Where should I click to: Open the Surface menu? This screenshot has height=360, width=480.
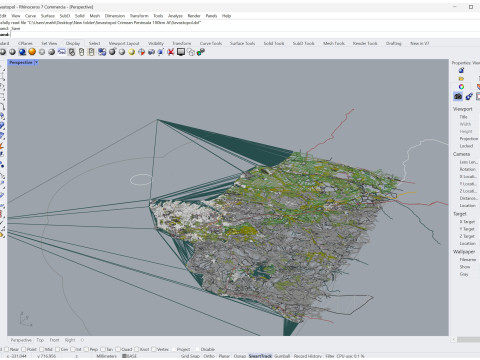tap(48, 16)
